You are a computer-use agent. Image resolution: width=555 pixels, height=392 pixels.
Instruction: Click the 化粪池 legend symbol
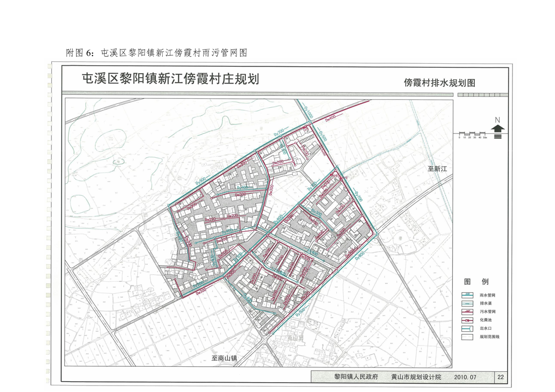click(467, 320)
